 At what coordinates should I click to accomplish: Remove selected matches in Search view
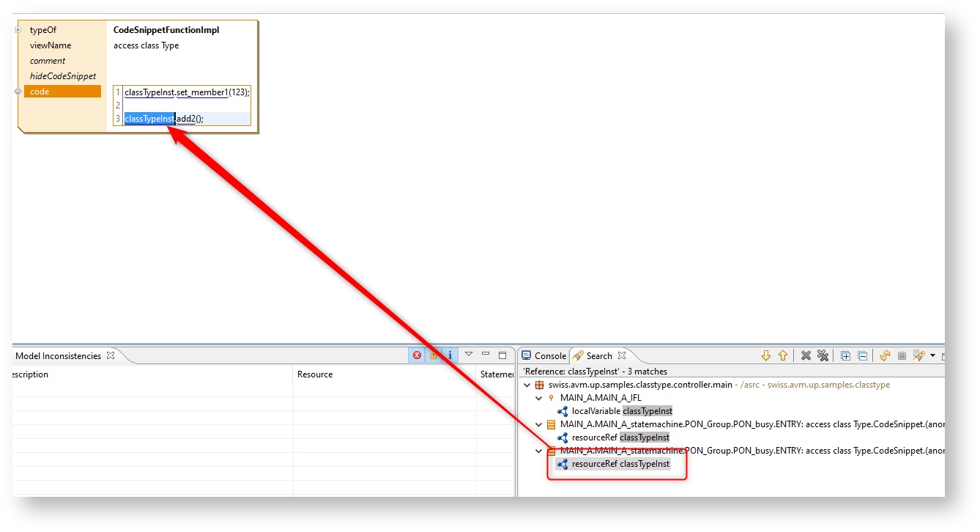point(806,355)
